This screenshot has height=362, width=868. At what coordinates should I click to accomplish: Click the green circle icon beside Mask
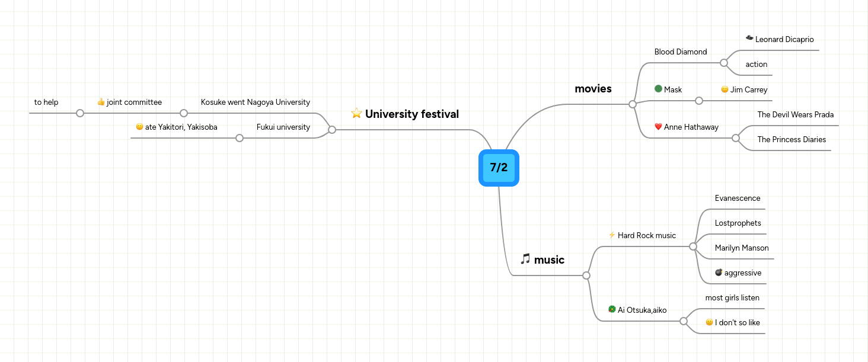click(658, 89)
